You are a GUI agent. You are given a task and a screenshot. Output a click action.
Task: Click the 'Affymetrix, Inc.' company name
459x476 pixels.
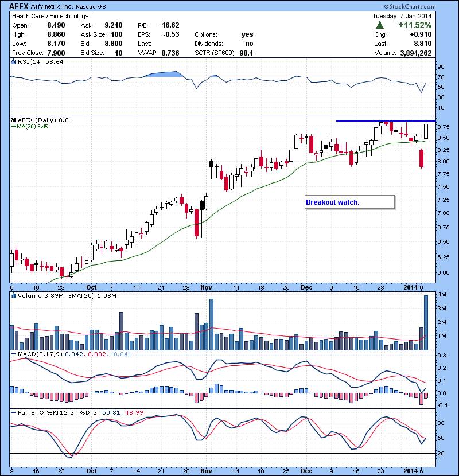[52, 7]
